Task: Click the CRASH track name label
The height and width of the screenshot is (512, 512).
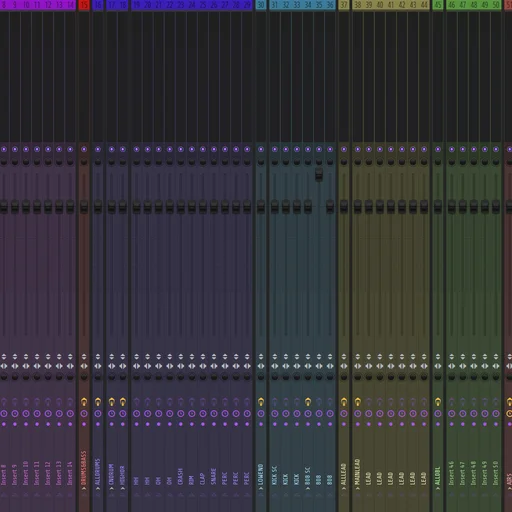Action: click(x=181, y=476)
